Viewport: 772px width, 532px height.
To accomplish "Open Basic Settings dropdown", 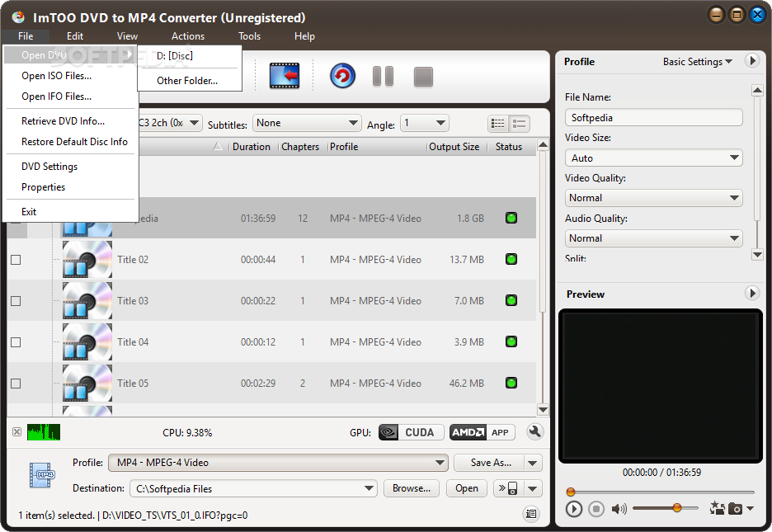I will (697, 62).
